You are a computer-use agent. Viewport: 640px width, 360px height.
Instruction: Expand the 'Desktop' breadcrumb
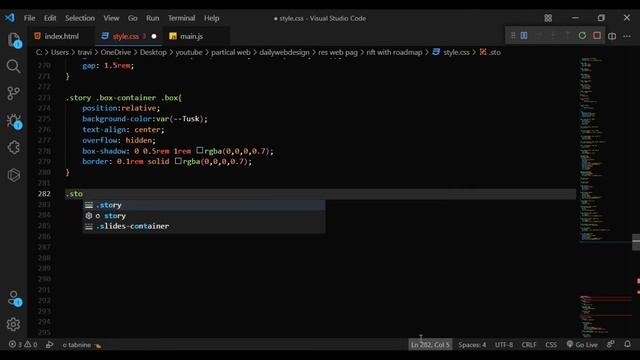153,52
